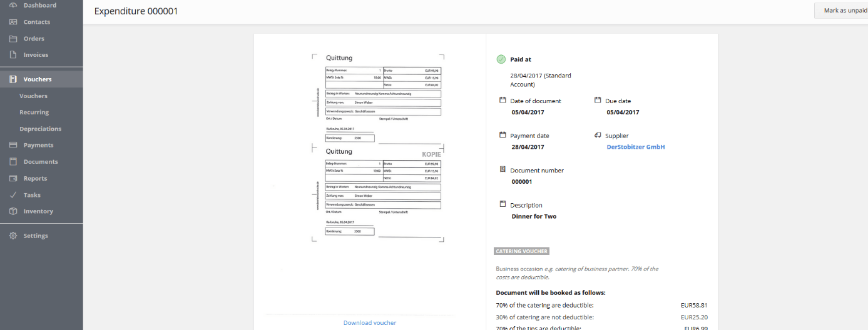The image size is (868, 330).
Task: Click the Vouchers section icon
Action: pyautogui.click(x=13, y=79)
